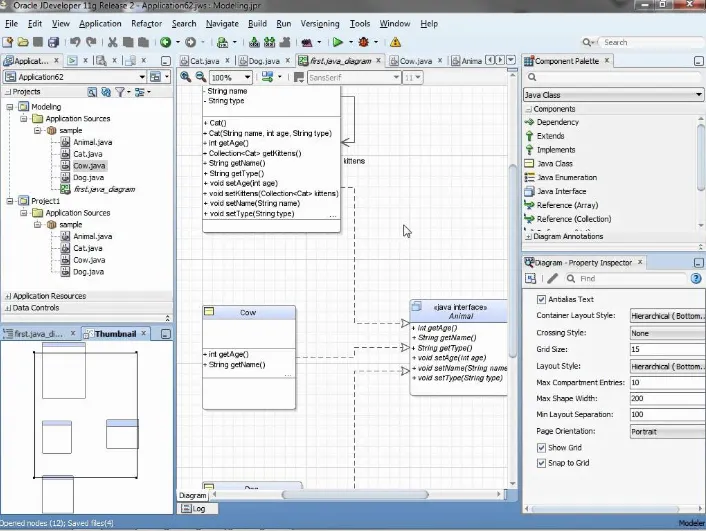Viewport: 706px width, 531px height.
Task: Open the 100% zoom level dropdown
Action: (247, 77)
